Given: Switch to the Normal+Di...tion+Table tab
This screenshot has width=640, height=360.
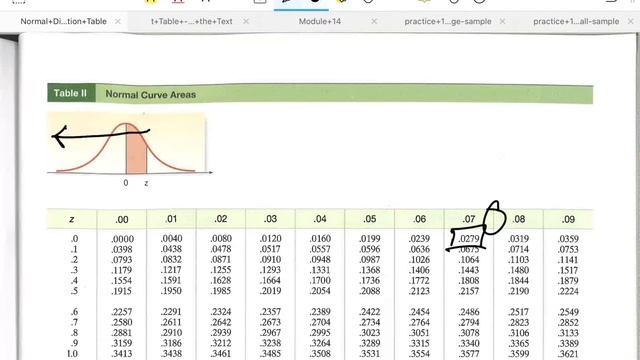Looking at the screenshot, I should pos(63,21).
